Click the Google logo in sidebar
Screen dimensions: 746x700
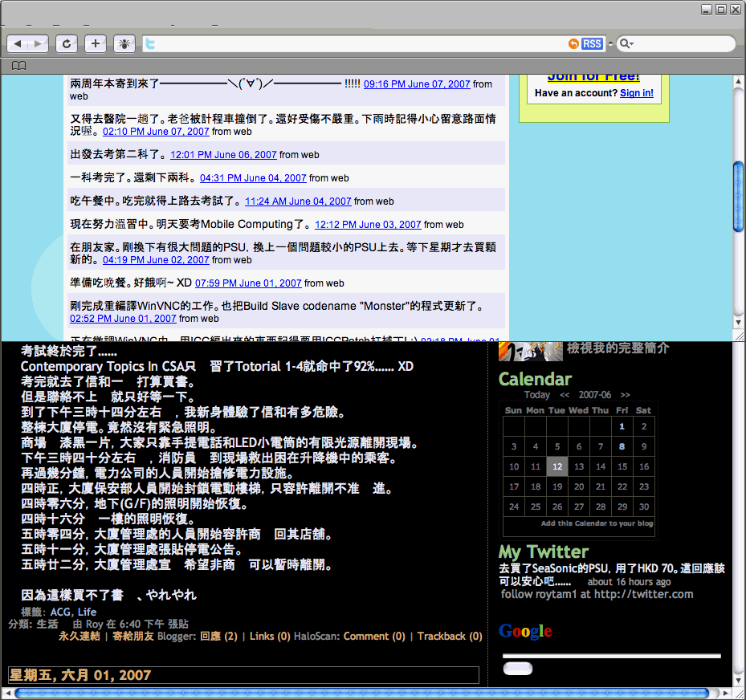525,631
